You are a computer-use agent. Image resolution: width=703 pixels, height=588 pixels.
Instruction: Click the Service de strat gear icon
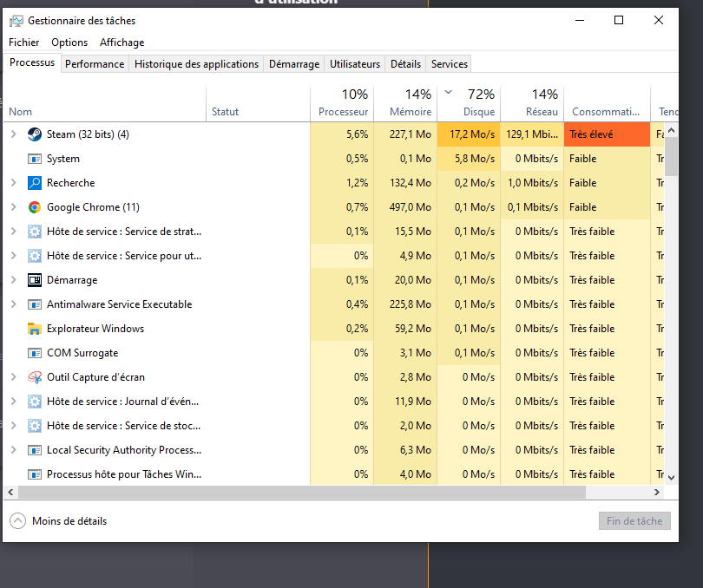(35, 232)
